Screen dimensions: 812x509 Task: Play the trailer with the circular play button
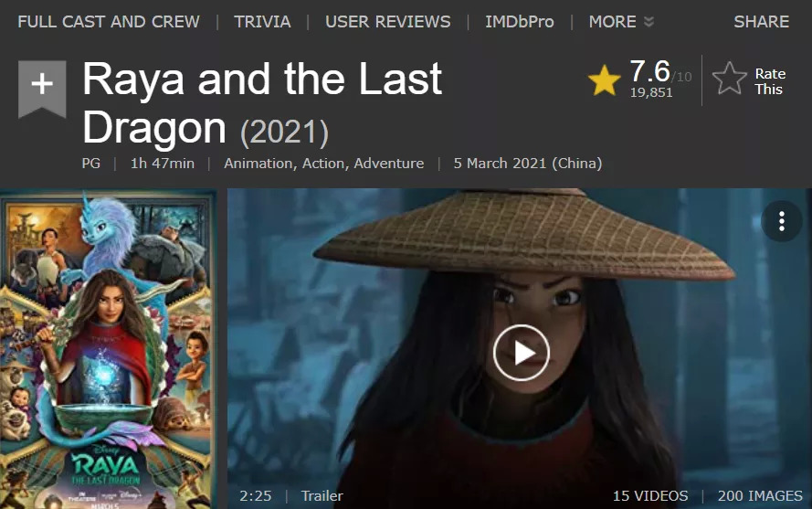(x=521, y=353)
